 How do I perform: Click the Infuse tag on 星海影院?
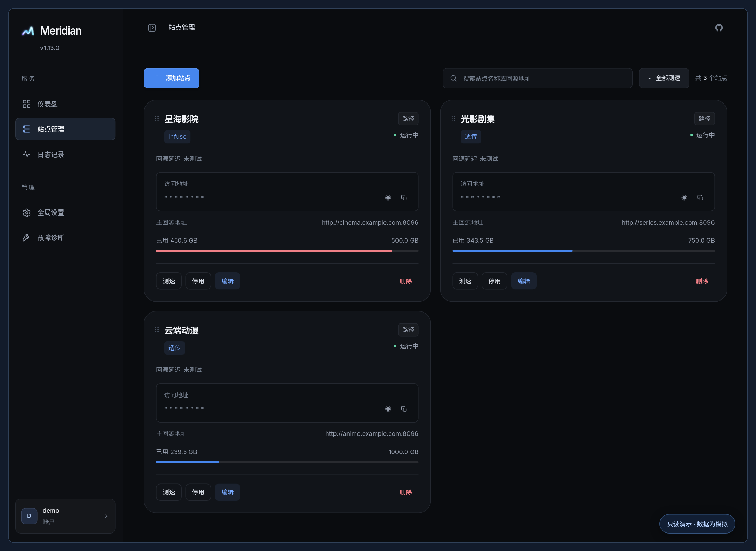tap(177, 136)
